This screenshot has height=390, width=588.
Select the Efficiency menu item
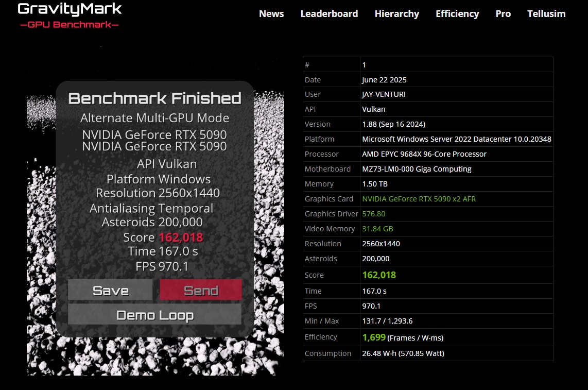pos(457,14)
